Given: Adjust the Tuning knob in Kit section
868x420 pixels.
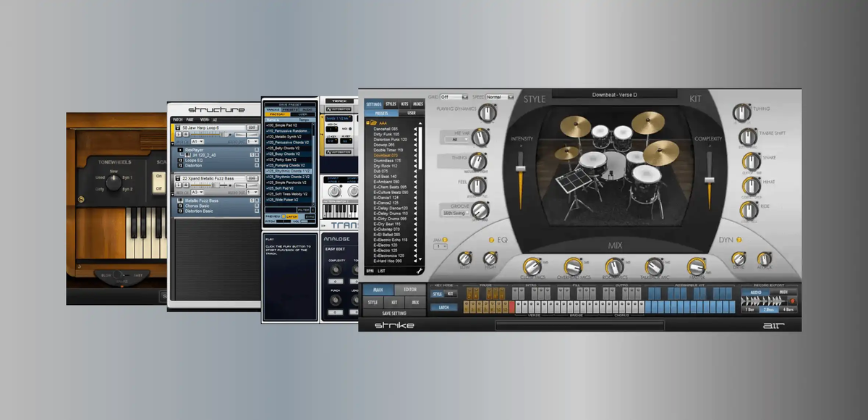Looking at the screenshot, I should tap(742, 112).
